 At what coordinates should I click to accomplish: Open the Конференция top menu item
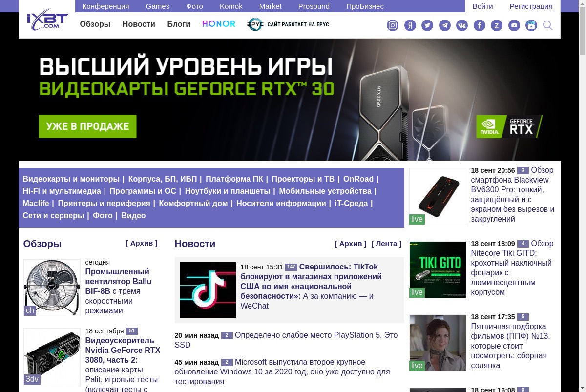105,6
